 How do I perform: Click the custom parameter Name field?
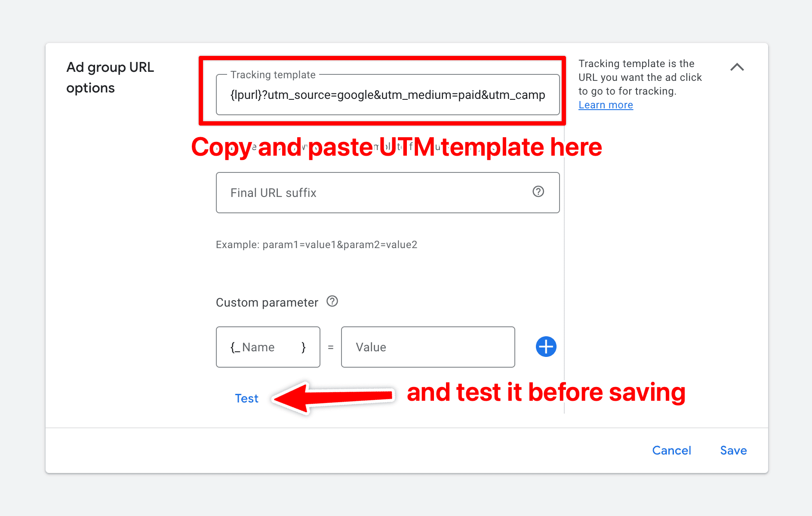click(x=268, y=347)
